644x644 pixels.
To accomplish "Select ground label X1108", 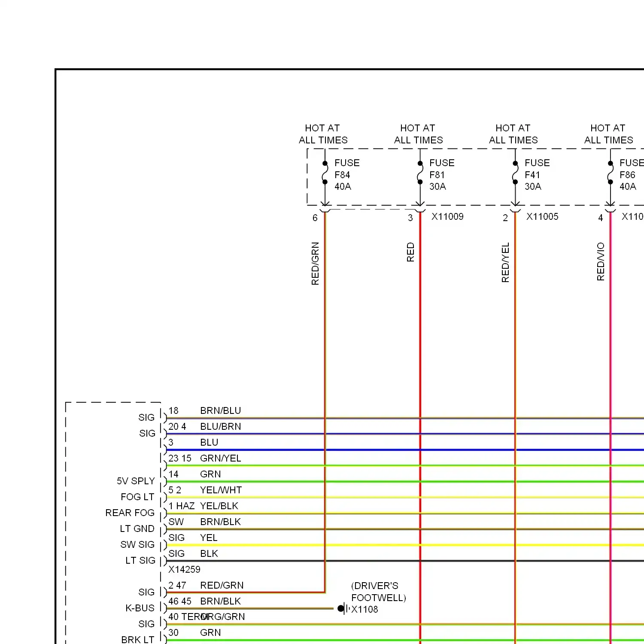I will coord(365,609).
